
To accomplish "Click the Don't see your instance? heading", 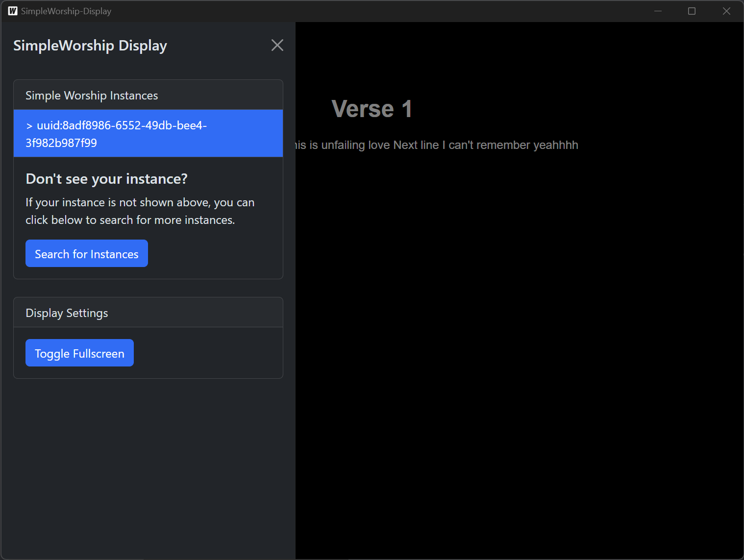I will 106,179.
